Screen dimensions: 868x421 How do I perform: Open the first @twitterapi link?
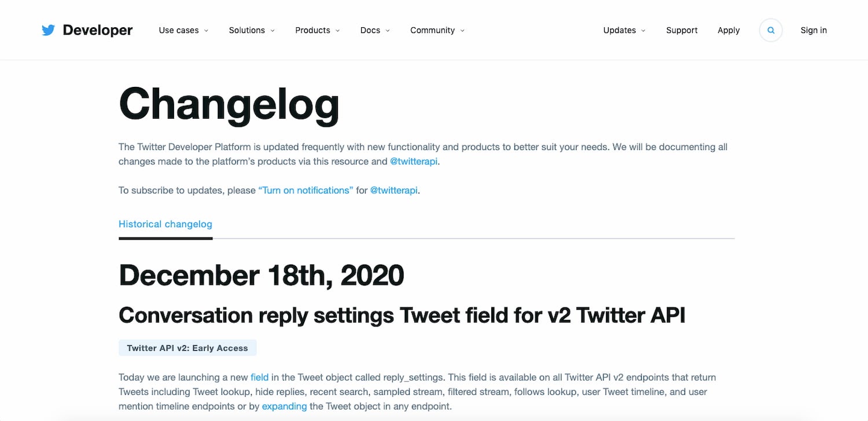click(414, 162)
